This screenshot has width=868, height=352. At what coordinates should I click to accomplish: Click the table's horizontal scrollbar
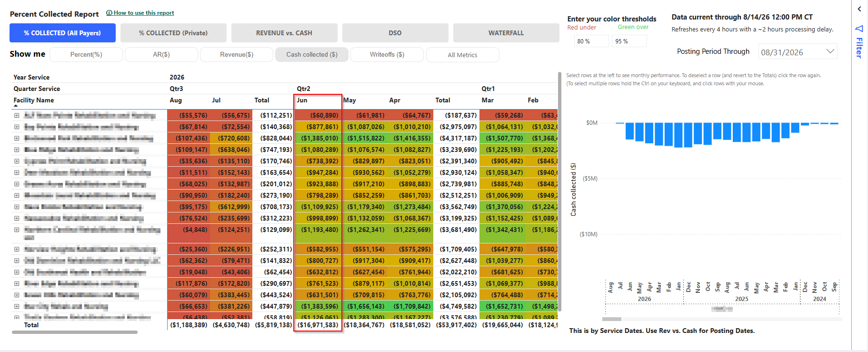pos(75,332)
